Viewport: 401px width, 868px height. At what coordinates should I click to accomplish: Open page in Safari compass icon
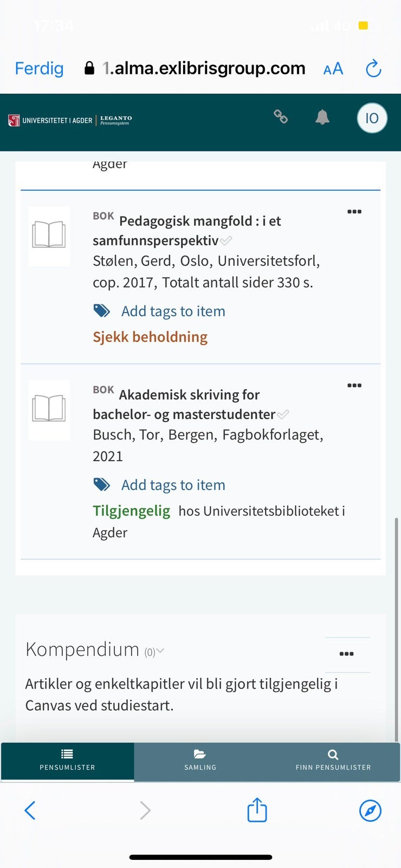(370, 810)
